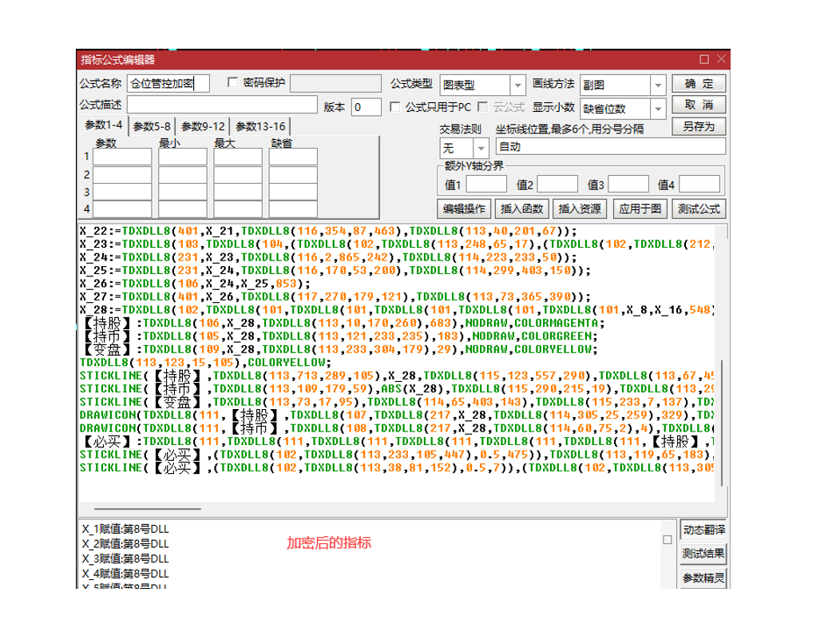The image size is (840, 628).
Task: Open the 参数9-12 tab
Action: pos(203,126)
